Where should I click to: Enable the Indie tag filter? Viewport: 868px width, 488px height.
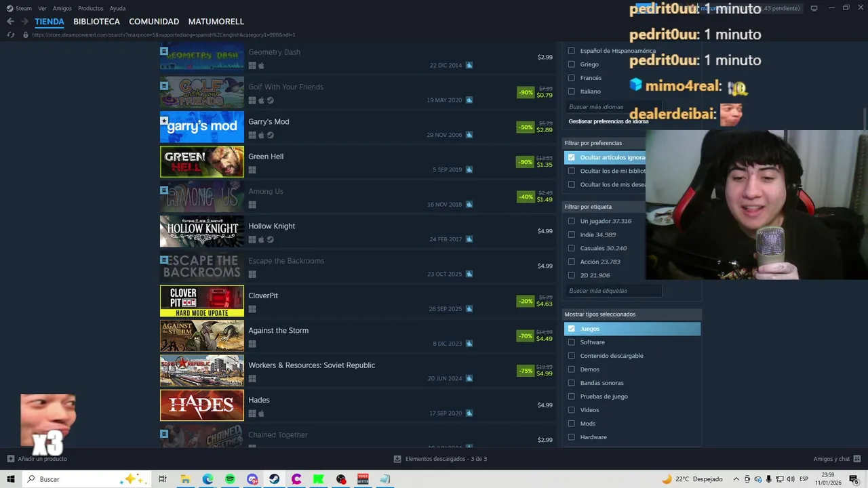571,235
